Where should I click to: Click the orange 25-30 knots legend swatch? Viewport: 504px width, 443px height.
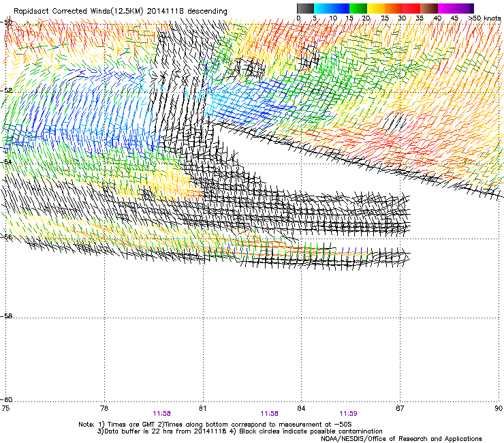[394, 8]
